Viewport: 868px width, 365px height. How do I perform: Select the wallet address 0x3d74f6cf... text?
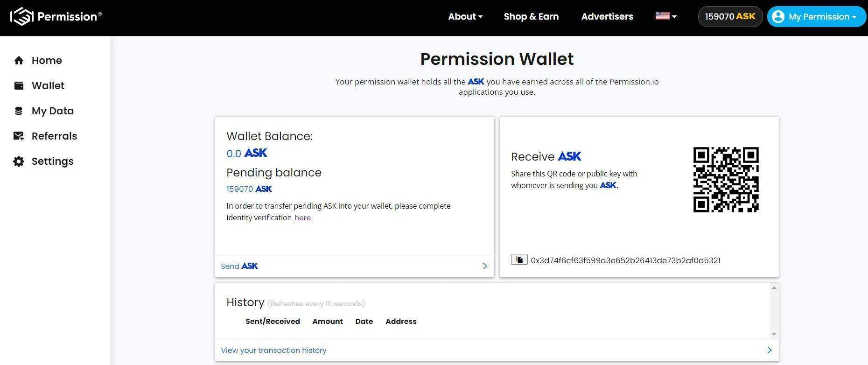click(x=625, y=260)
